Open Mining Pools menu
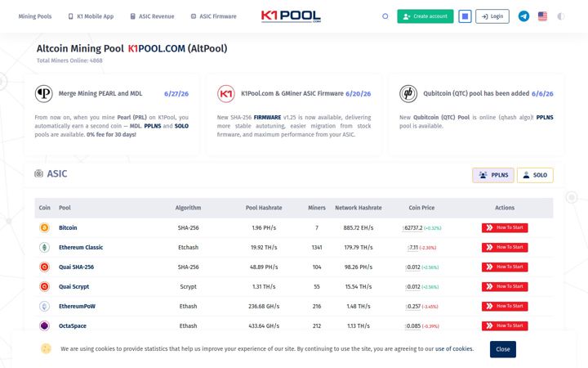This screenshot has width=588, height=368. click(35, 16)
